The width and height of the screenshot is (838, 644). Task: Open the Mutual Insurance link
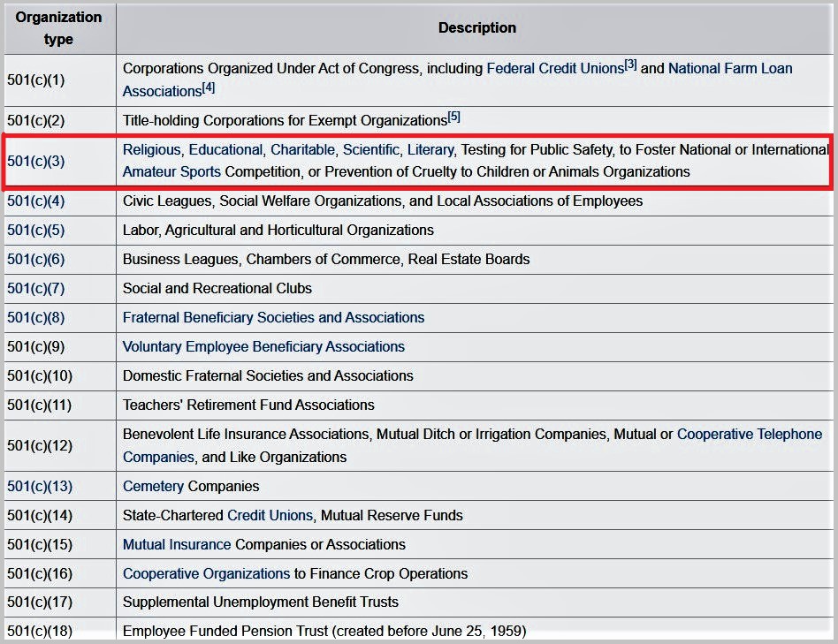[x=177, y=545]
